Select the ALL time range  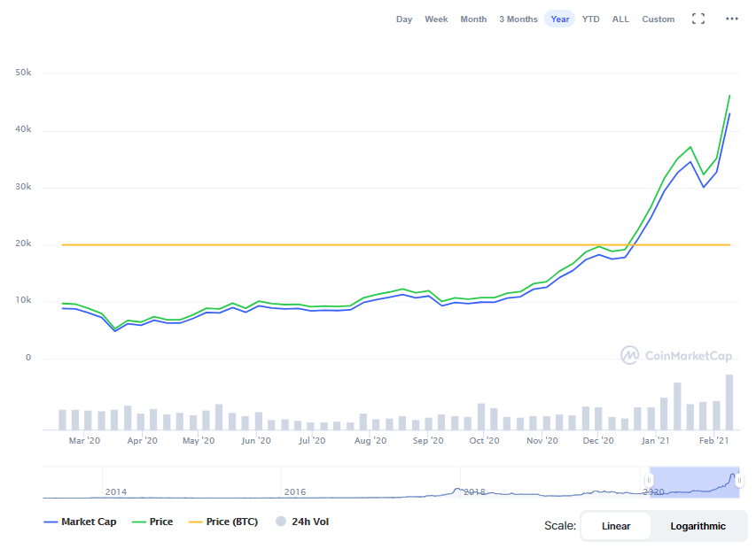tap(620, 19)
